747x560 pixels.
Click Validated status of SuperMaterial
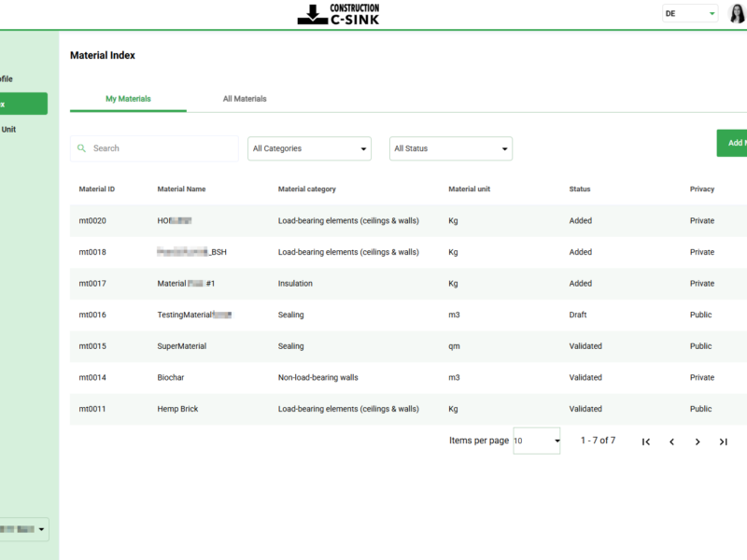tap(585, 346)
